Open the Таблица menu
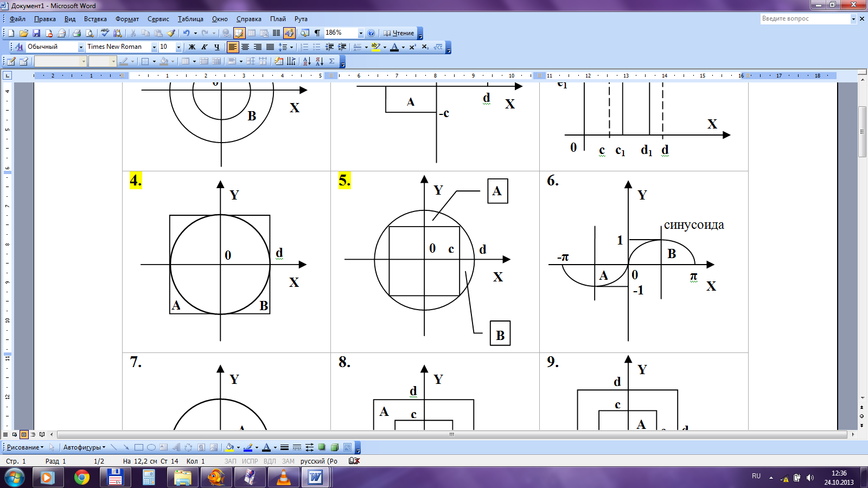Viewport: 868px width, 488px height. tap(190, 19)
